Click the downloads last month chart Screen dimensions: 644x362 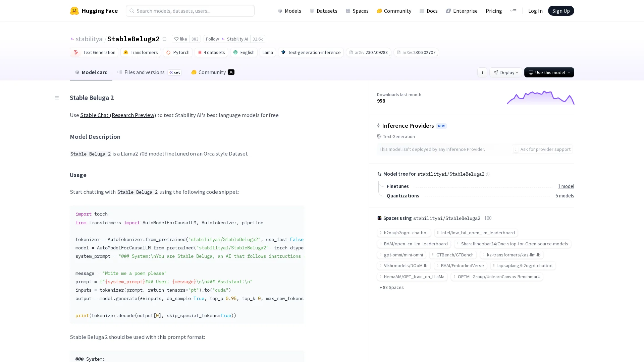click(540, 98)
